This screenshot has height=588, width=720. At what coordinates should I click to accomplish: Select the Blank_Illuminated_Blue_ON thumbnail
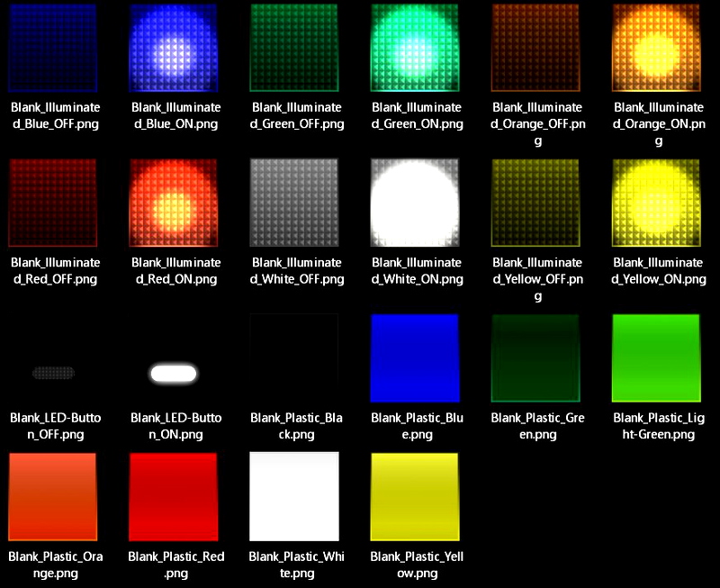174,48
